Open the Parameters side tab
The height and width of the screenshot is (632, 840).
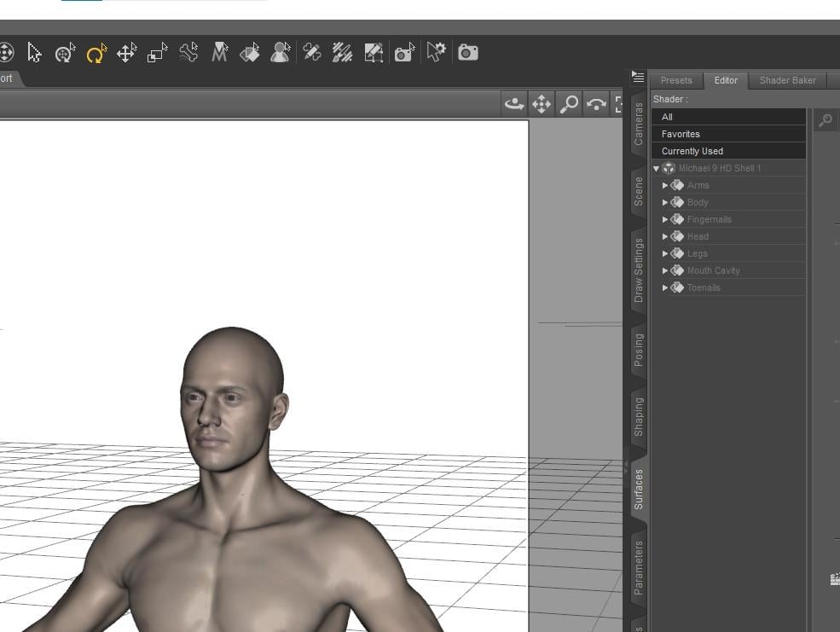(x=638, y=568)
